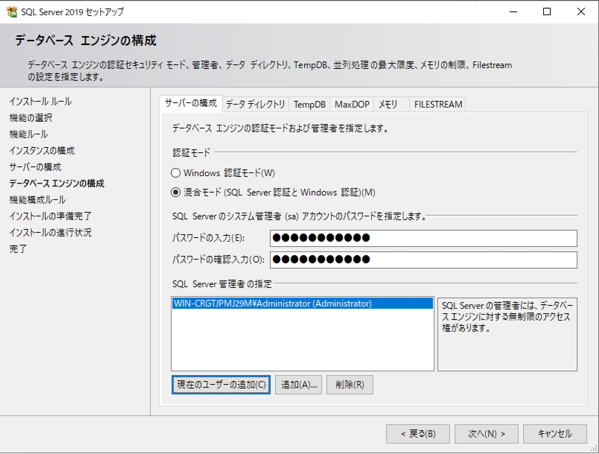Click 機能の選択 in the step list
This screenshot has width=599, height=454.
coord(31,118)
